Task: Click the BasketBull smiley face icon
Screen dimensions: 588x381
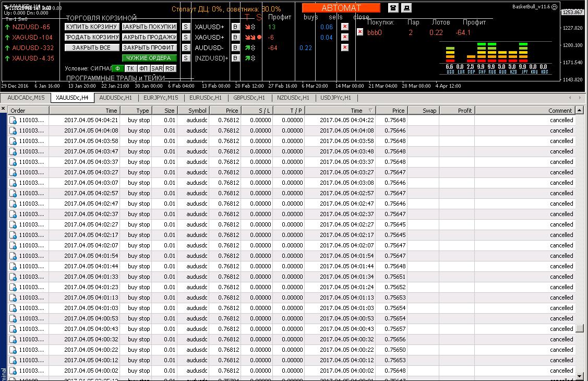Action: [x=554, y=7]
